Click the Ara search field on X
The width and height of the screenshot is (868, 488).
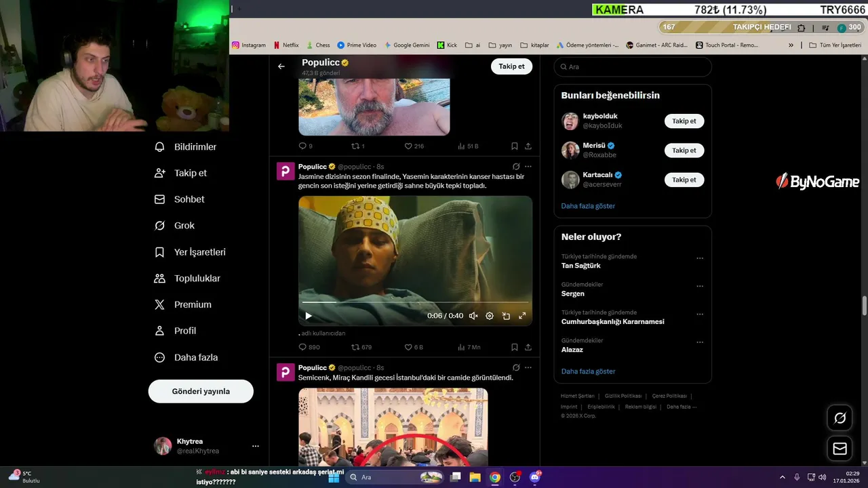633,66
